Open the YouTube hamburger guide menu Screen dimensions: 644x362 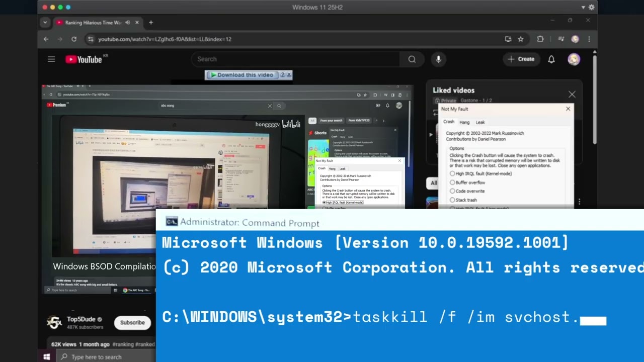tap(51, 59)
